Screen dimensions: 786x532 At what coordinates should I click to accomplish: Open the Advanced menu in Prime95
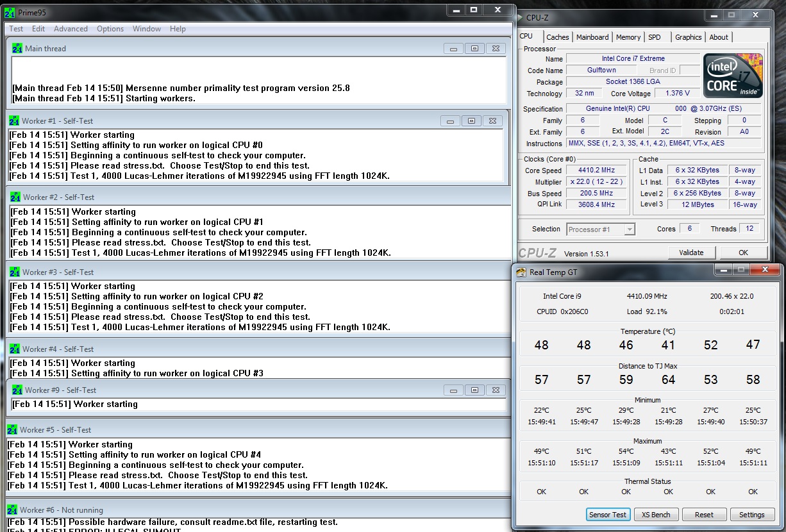pyautogui.click(x=71, y=29)
